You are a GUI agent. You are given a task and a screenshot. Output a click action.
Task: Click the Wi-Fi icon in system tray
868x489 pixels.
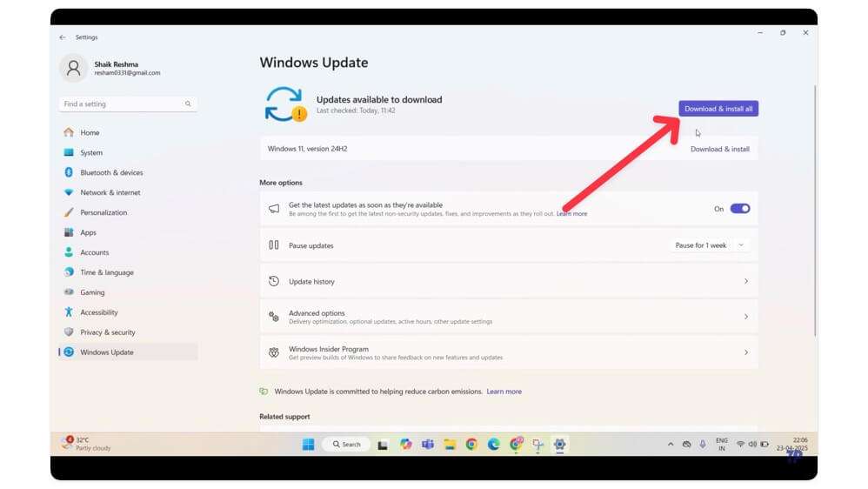(x=740, y=444)
